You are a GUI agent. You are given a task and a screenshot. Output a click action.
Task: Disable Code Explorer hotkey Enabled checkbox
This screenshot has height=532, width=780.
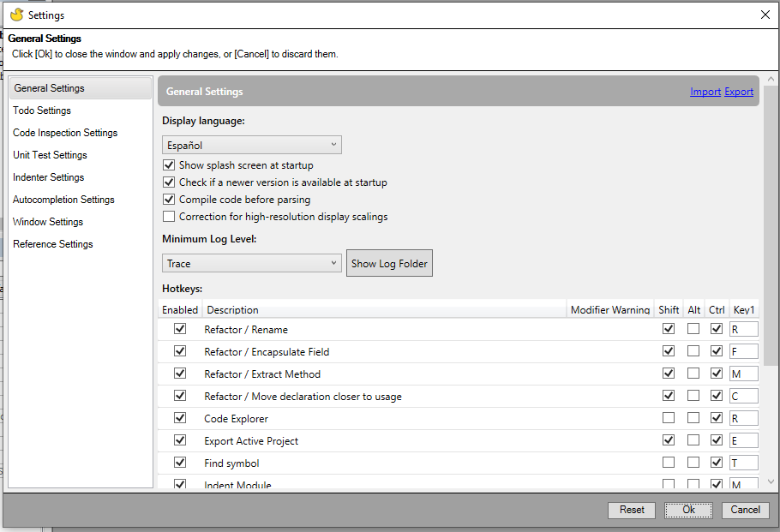[x=180, y=418]
